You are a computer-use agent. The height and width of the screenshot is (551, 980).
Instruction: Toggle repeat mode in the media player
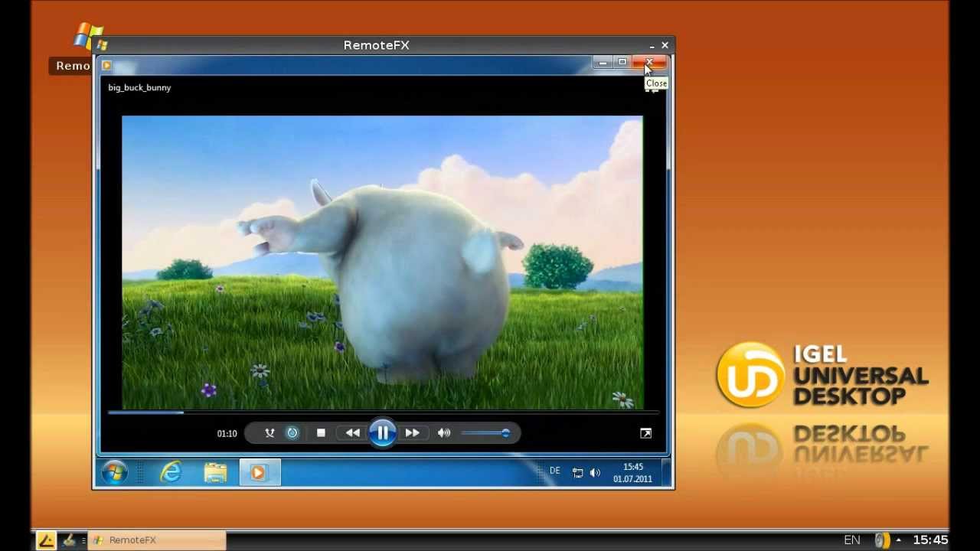292,433
